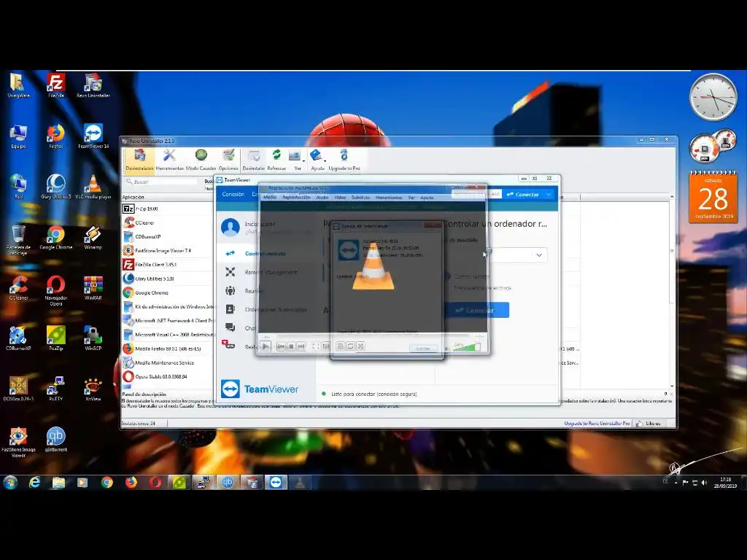The width and height of the screenshot is (747, 560).
Task: Open the Audio menu in VLC
Action: coord(322,197)
